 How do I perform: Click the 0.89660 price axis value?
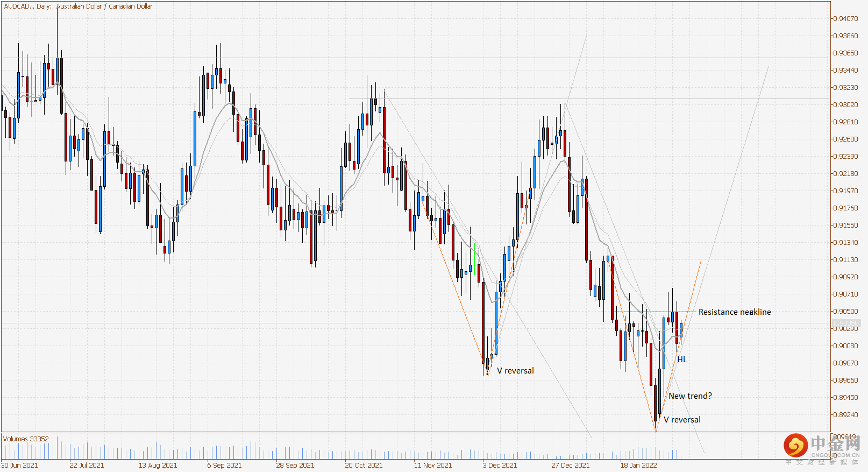[845, 381]
